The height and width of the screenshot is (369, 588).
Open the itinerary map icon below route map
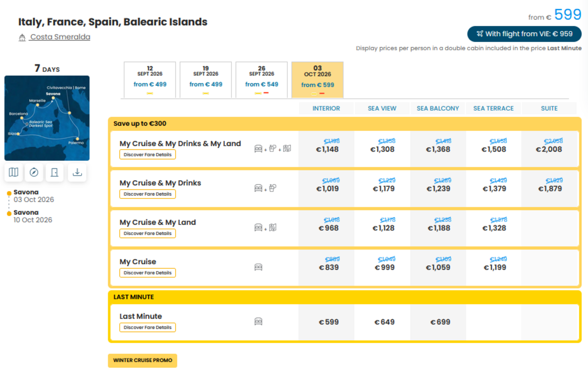[13, 172]
